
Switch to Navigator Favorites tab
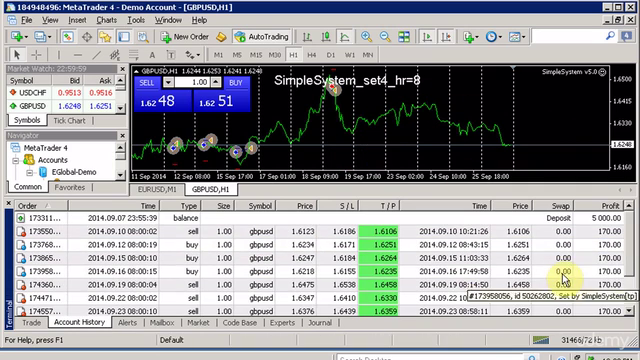70,187
